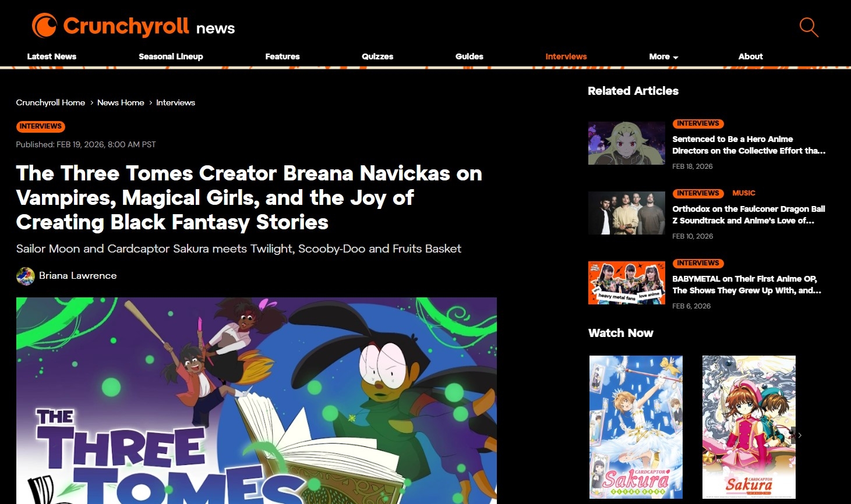Open the Orthodox band photo thumbnail
This screenshot has width=851, height=504.
click(x=627, y=213)
